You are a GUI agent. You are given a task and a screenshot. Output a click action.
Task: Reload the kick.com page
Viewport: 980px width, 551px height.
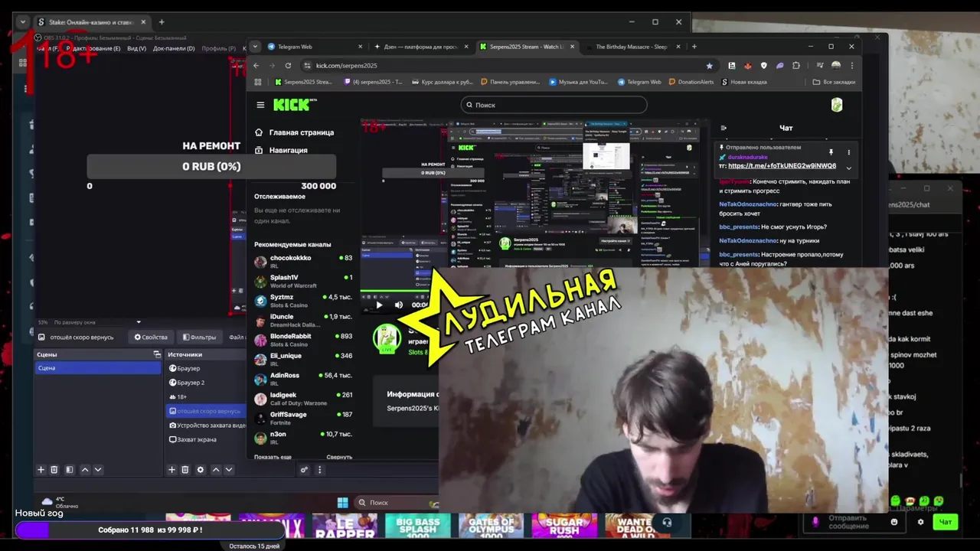[288, 66]
